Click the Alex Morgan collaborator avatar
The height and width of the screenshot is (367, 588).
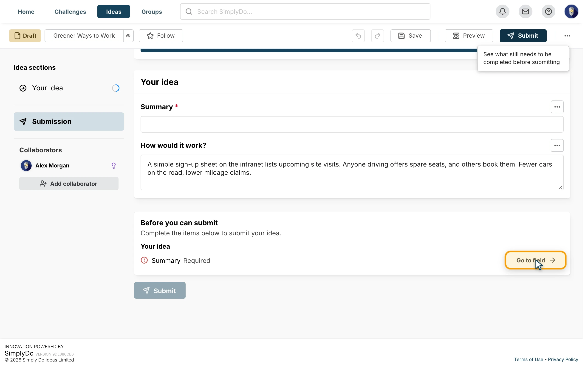[26, 166]
